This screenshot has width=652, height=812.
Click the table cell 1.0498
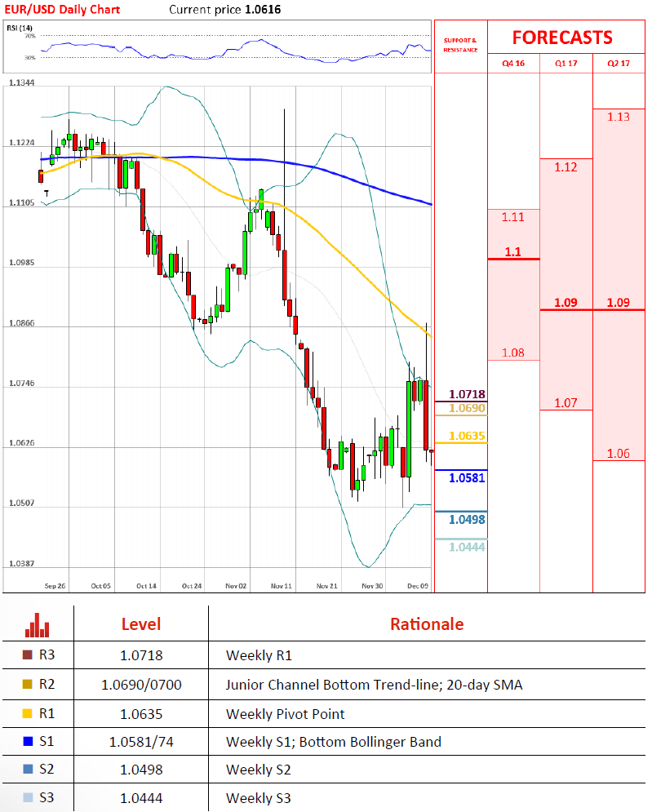click(141, 770)
